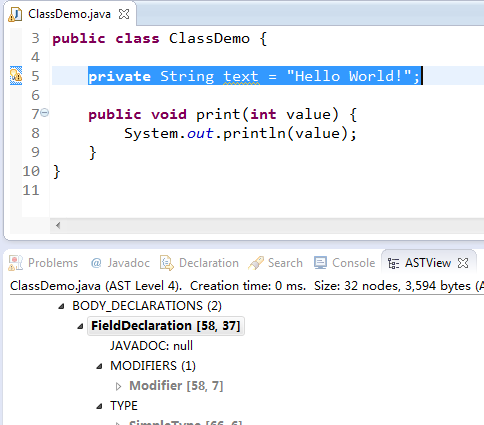The height and width of the screenshot is (425, 484).
Task: Click 'println' in line 8
Action: click(x=254, y=133)
